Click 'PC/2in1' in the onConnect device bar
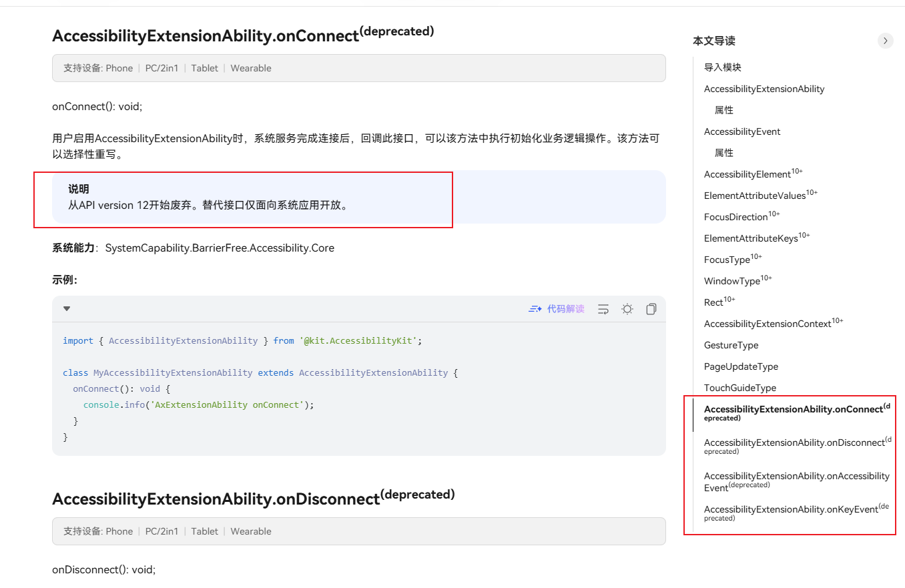The height and width of the screenshot is (588, 905). click(x=162, y=68)
